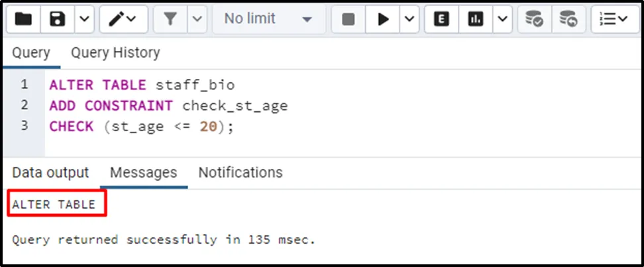The width and height of the screenshot is (644, 267).
Task: Open the Macros list dropdown button
Action: (x=614, y=19)
